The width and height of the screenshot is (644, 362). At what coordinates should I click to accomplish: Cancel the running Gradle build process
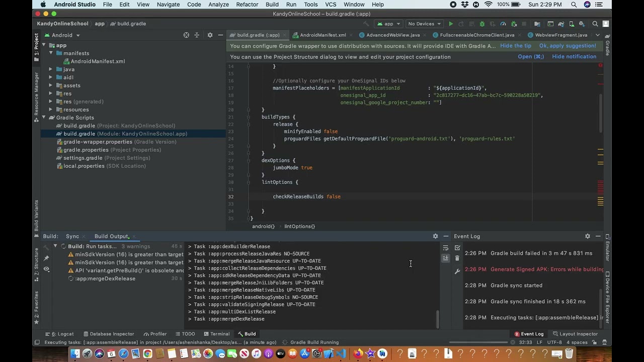click(513, 342)
